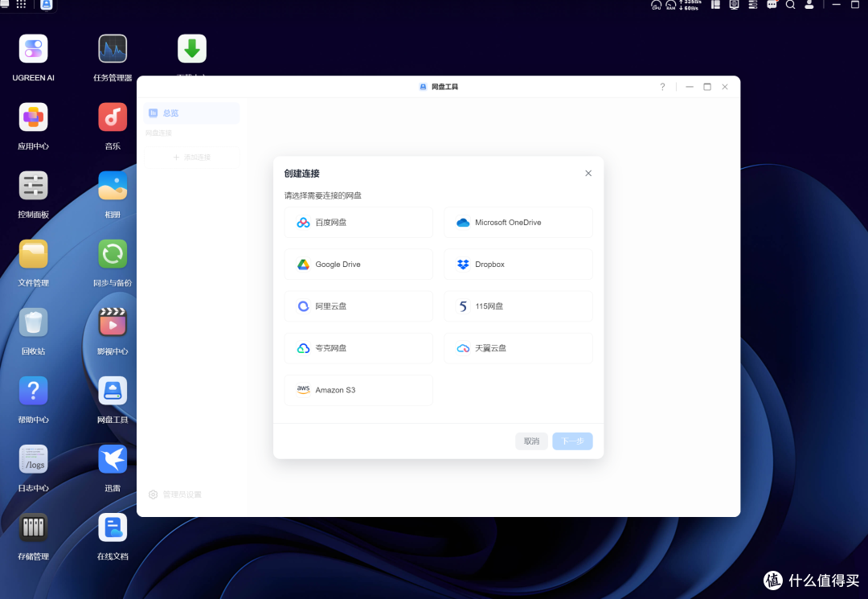Open 日志中心 logs app
The width and height of the screenshot is (868, 599).
coord(33,459)
